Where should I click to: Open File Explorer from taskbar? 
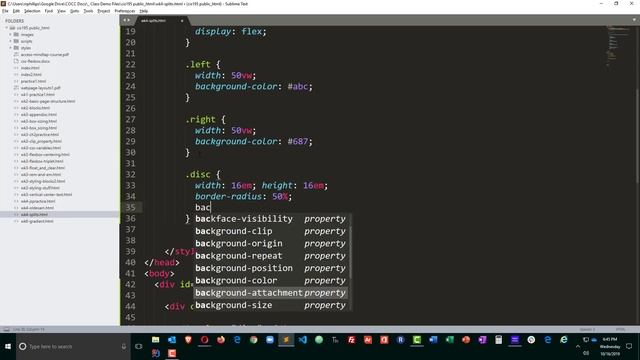pos(156,340)
